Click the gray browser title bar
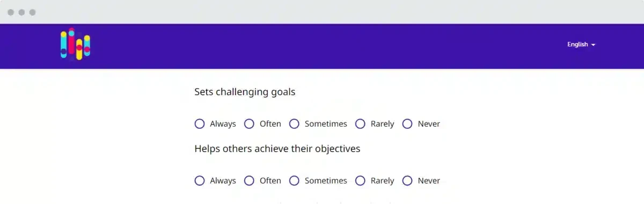 point(322,12)
